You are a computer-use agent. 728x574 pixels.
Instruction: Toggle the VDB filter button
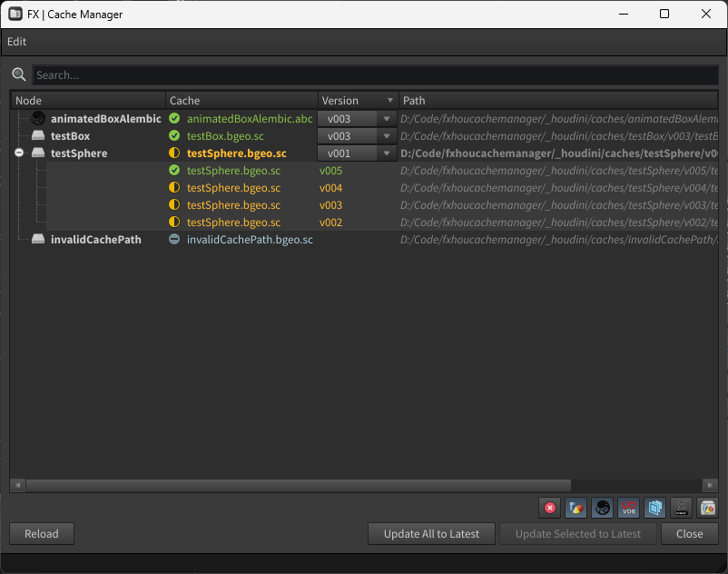(628, 508)
